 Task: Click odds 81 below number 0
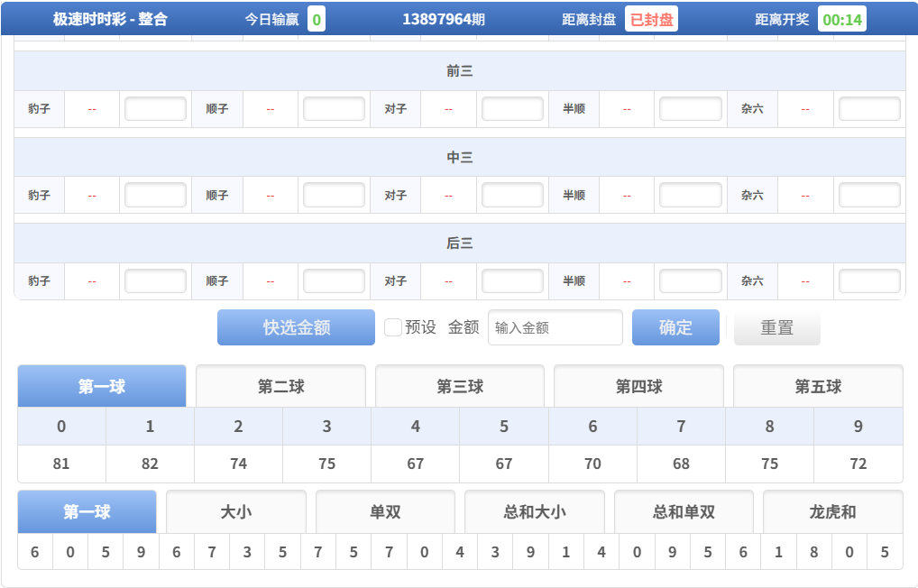pyautogui.click(x=60, y=464)
